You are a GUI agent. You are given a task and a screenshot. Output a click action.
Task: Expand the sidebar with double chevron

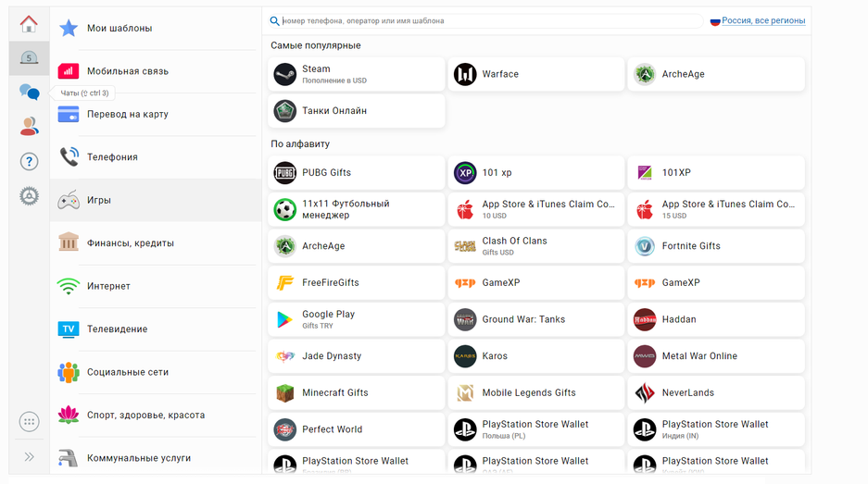click(x=29, y=457)
